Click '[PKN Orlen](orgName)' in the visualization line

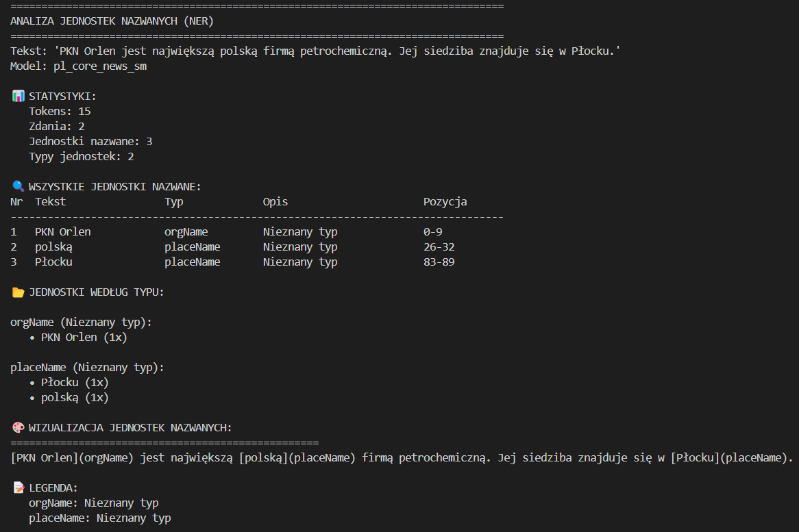[72, 457]
